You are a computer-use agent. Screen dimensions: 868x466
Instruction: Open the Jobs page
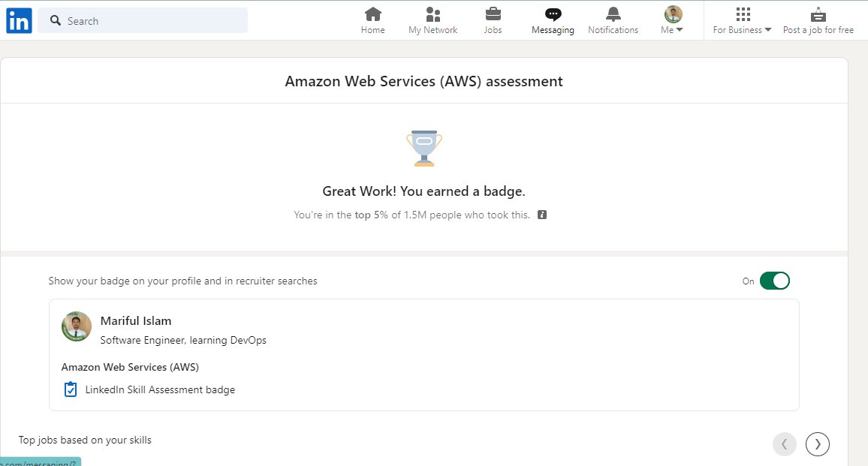493,20
